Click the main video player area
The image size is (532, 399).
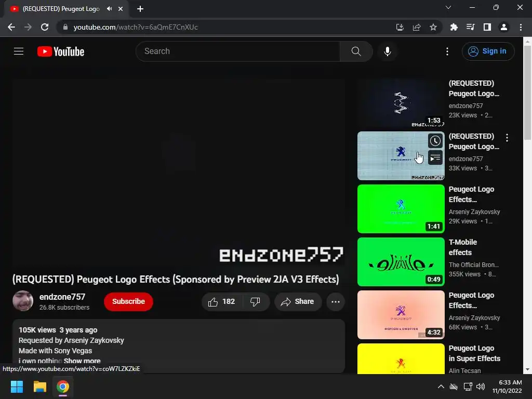pos(179,173)
